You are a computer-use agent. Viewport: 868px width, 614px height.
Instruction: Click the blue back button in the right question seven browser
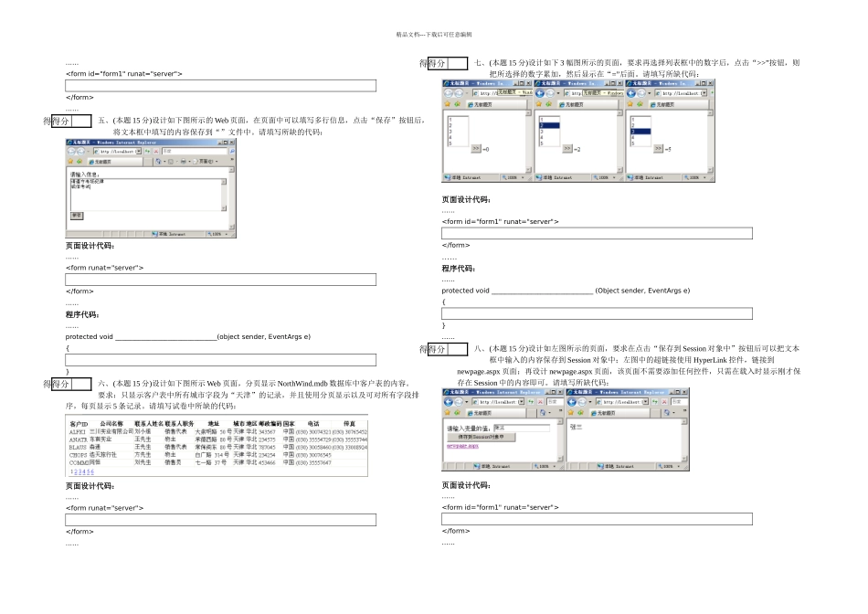pos(631,93)
